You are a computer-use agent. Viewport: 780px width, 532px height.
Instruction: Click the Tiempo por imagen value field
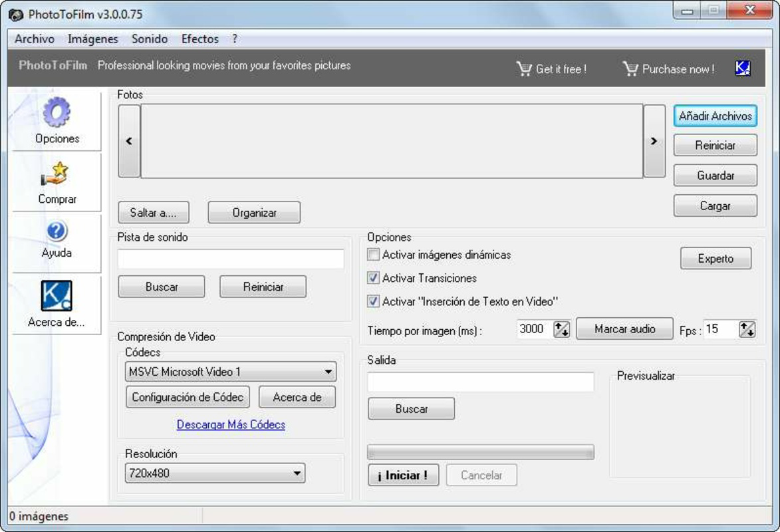pyautogui.click(x=535, y=329)
